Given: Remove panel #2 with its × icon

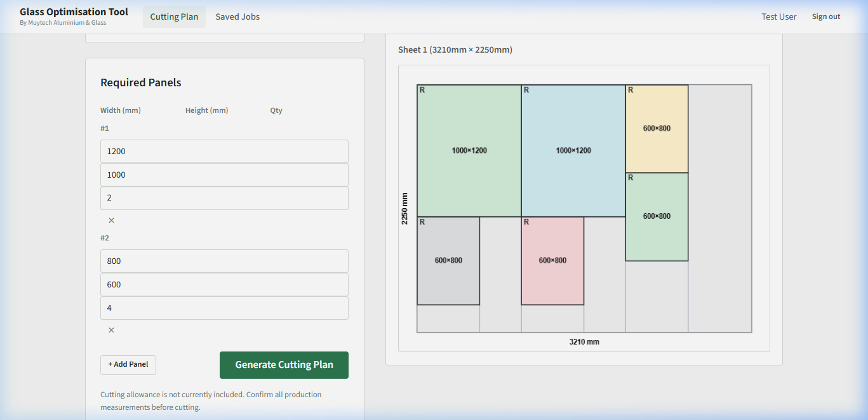Looking at the screenshot, I should click(111, 330).
